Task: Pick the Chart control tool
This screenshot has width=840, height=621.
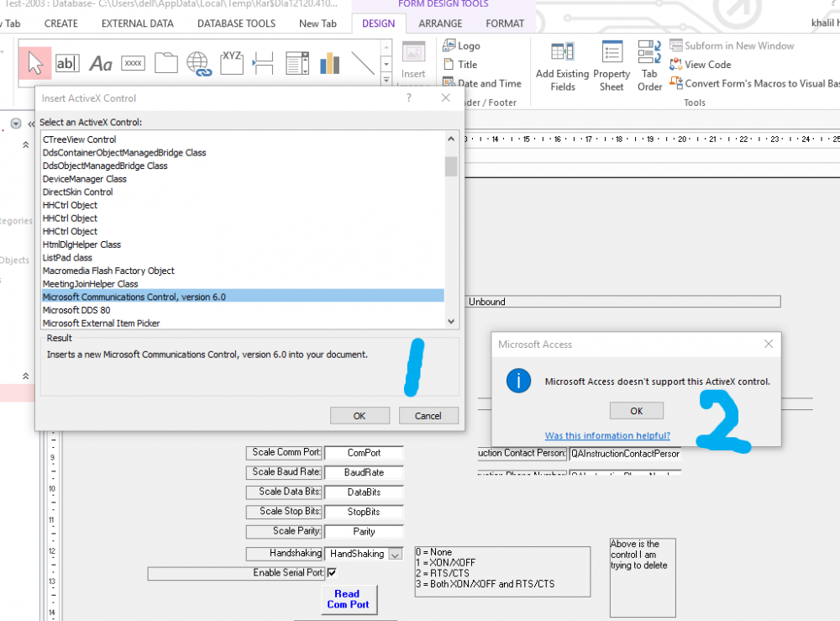Action: (330, 63)
